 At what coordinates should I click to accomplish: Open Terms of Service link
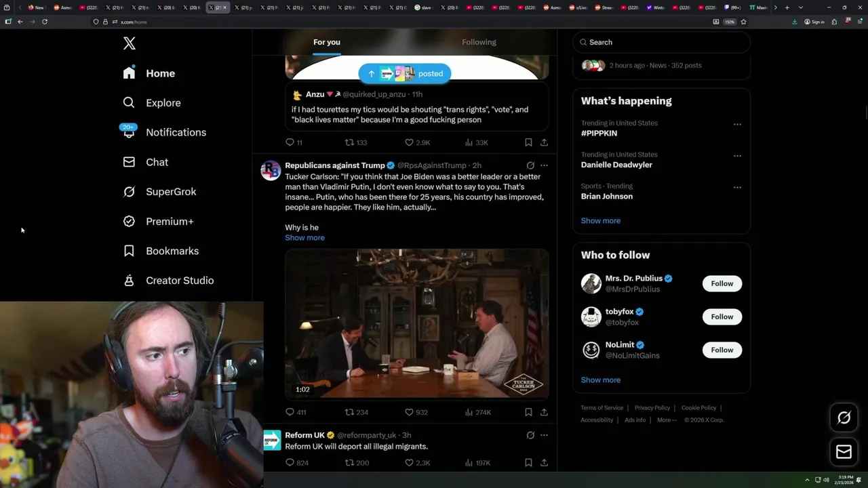[601, 408]
